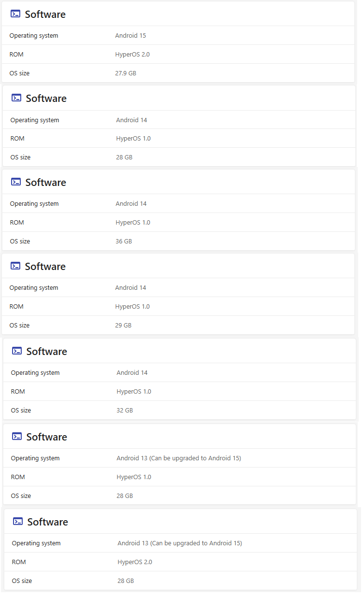Click "ROM" label in the 32 GB card
Viewport: 364px width, 596px height.
tap(18, 392)
